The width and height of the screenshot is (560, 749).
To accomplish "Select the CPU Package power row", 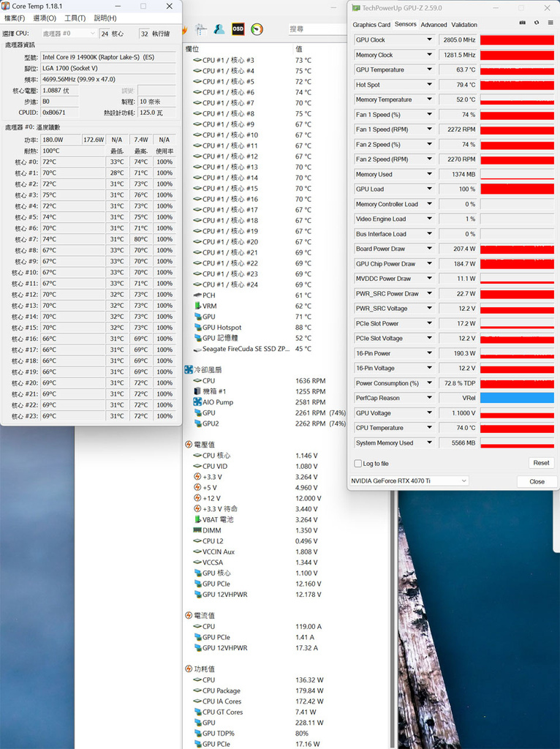I will pyautogui.click(x=265, y=690).
